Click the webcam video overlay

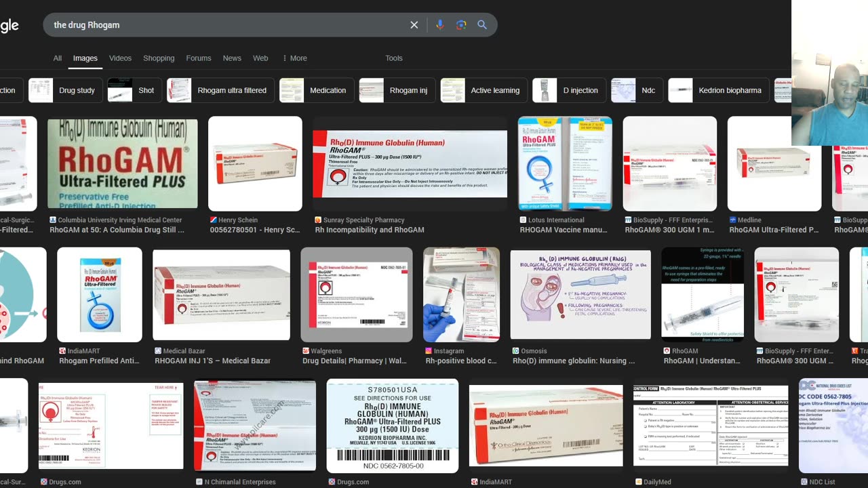pyautogui.click(x=829, y=73)
